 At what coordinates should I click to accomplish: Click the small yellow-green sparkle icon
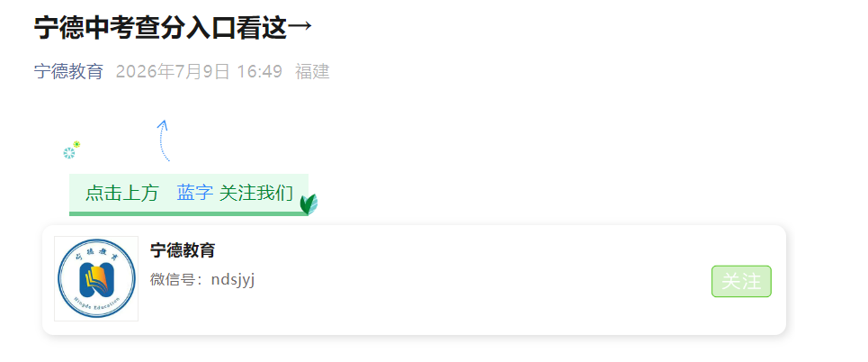77,144
